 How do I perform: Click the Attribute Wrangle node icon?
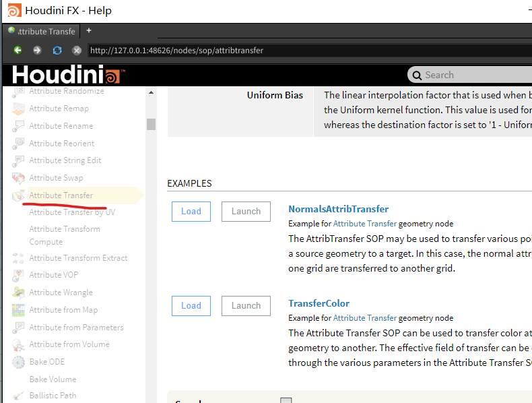[18, 292]
